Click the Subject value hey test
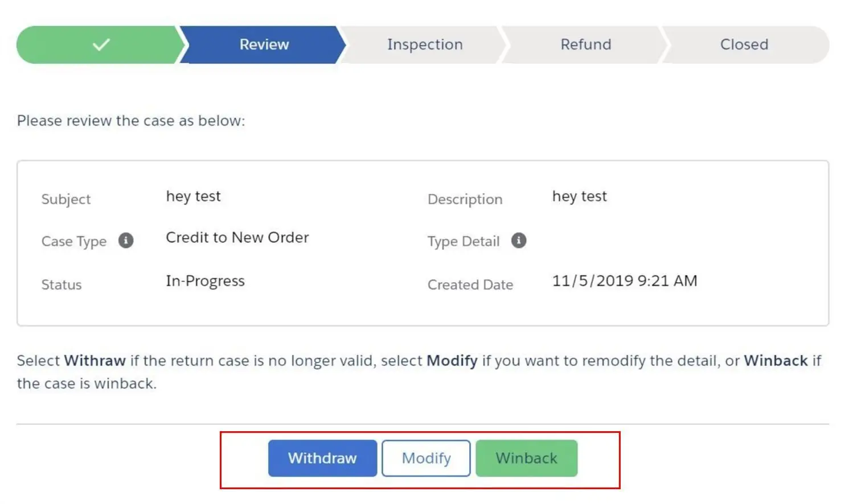Screen dimensions: 845x504 (x=193, y=197)
